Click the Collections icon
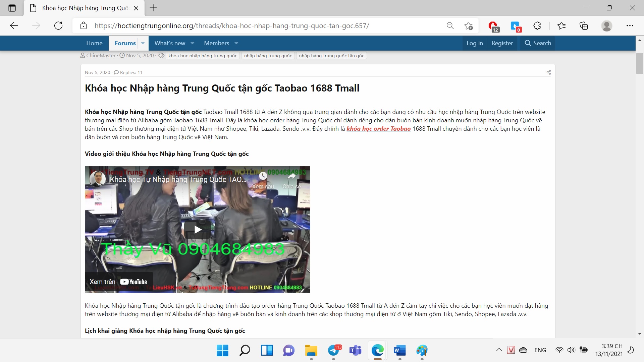The height and width of the screenshot is (362, 644). [584, 25]
